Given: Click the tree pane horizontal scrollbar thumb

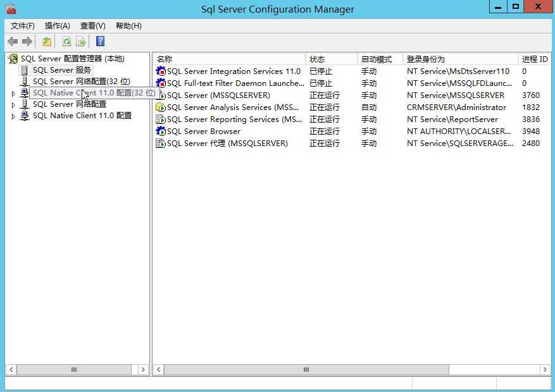Looking at the screenshot, I should [x=73, y=370].
